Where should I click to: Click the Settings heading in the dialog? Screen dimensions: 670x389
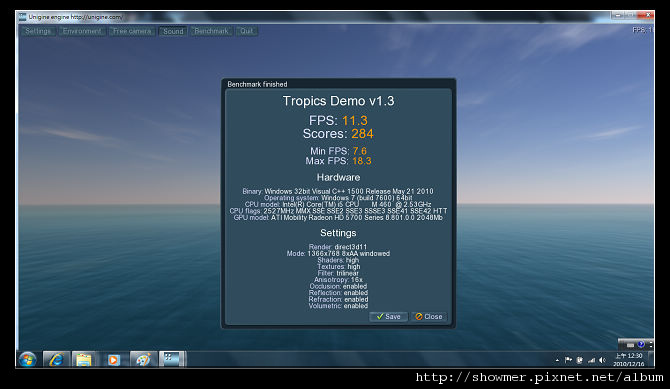pyautogui.click(x=338, y=233)
